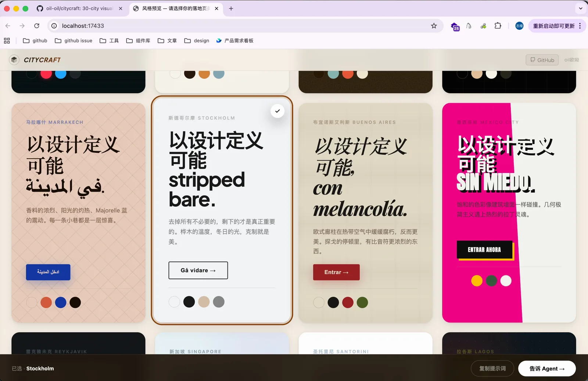Viewport: 588px width, 381px height.
Task: Click the blue Arabic button in Marrakech card
Action: click(x=48, y=272)
